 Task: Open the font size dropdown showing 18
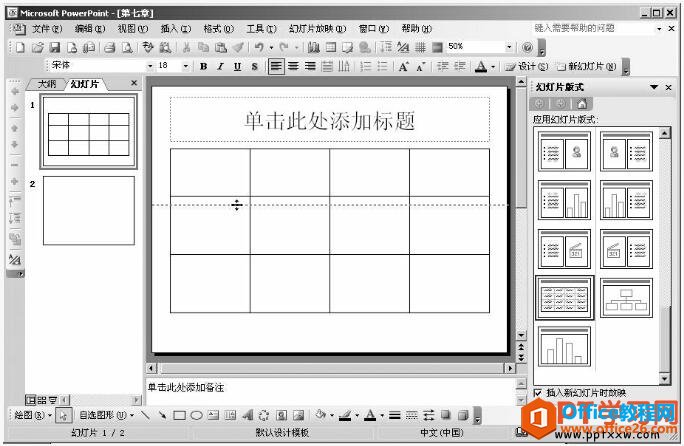coord(186,66)
